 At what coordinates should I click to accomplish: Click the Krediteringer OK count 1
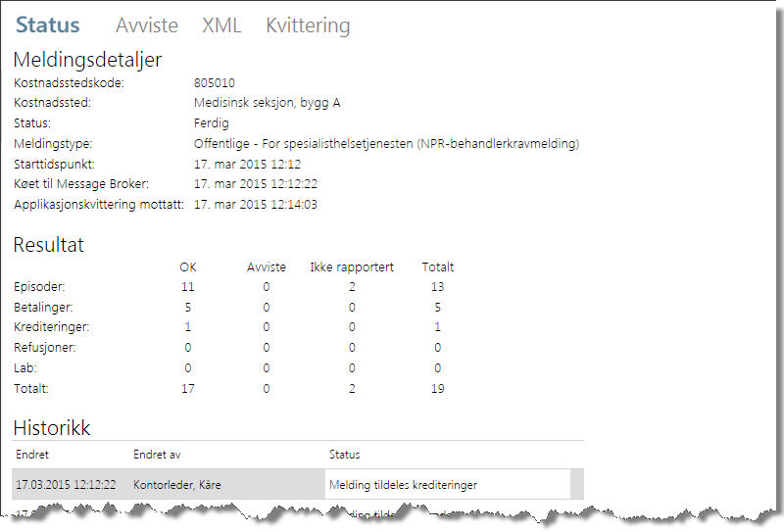(188, 327)
